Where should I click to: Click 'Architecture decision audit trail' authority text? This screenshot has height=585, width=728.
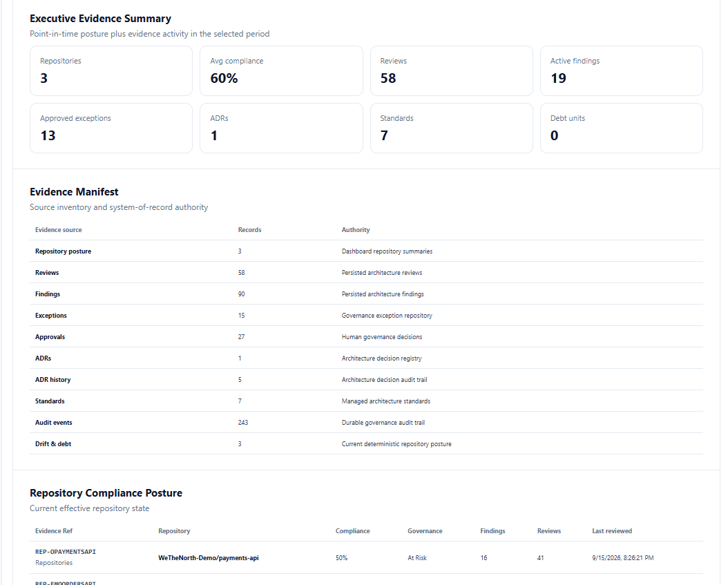pyautogui.click(x=385, y=380)
